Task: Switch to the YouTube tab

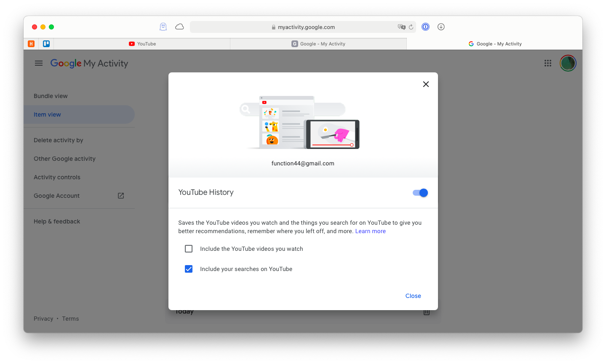Action: [x=142, y=43]
